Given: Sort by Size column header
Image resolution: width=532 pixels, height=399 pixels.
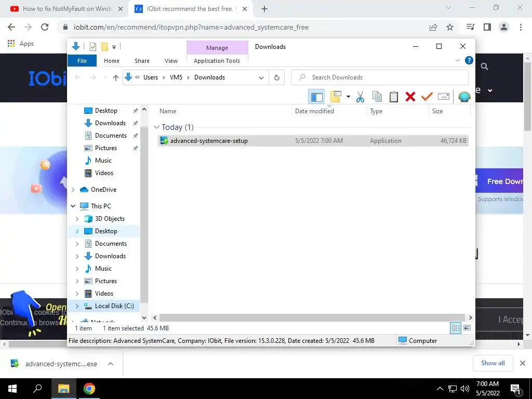Looking at the screenshot, I should (x=437, y=111).
